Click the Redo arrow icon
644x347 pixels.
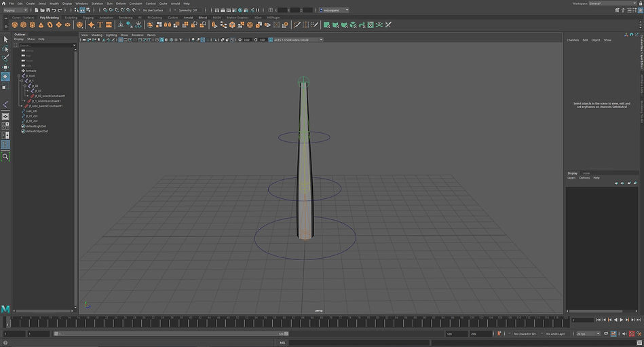[x=60, y=10]
